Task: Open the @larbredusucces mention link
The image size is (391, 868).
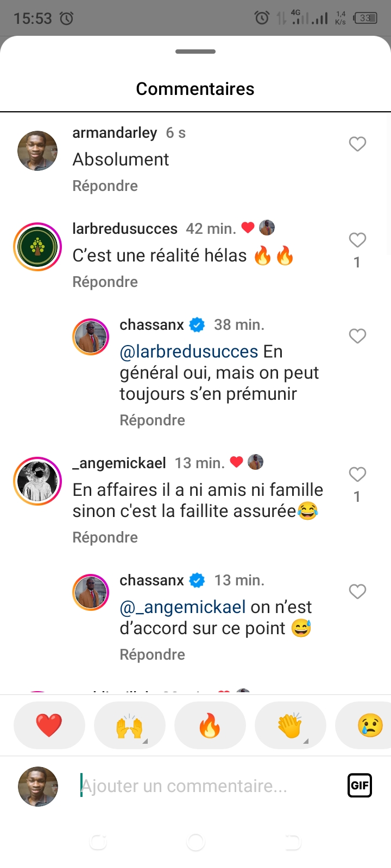Action: [188, 352]
